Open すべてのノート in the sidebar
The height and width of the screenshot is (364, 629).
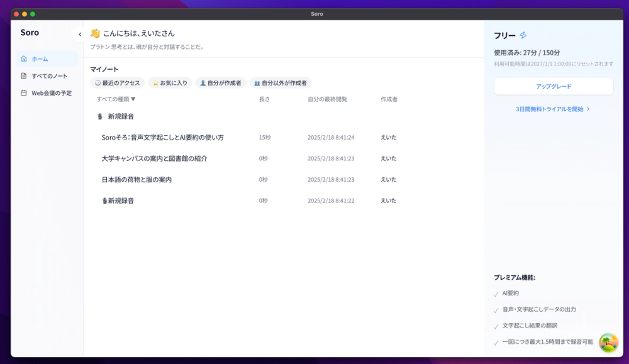click(x=47, y=76)
